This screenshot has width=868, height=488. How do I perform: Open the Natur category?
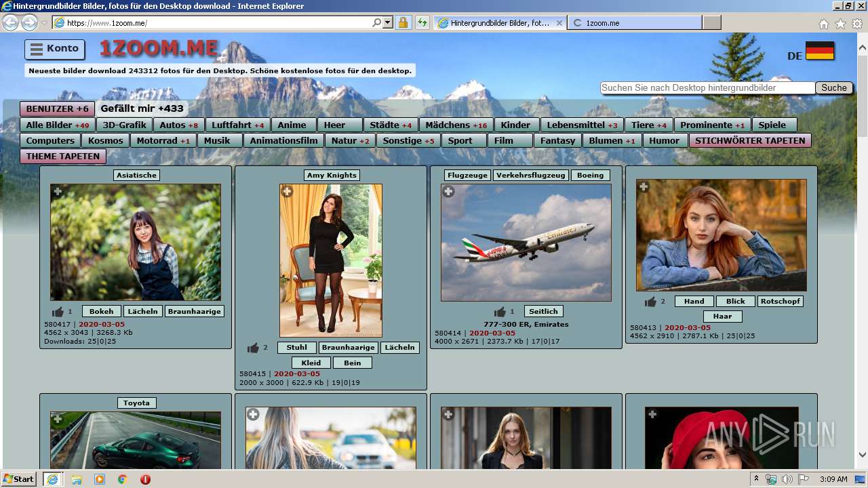[350, 140]
